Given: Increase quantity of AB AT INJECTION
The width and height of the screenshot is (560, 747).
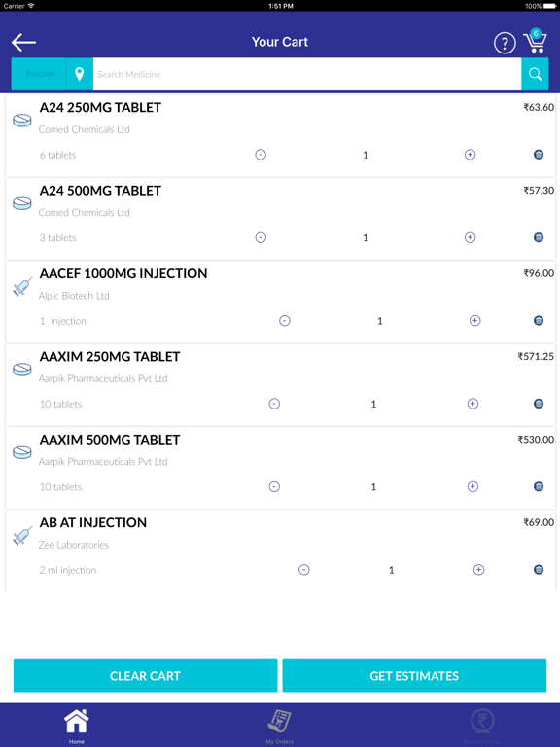Looking at the screenshot, I should 479,570.
